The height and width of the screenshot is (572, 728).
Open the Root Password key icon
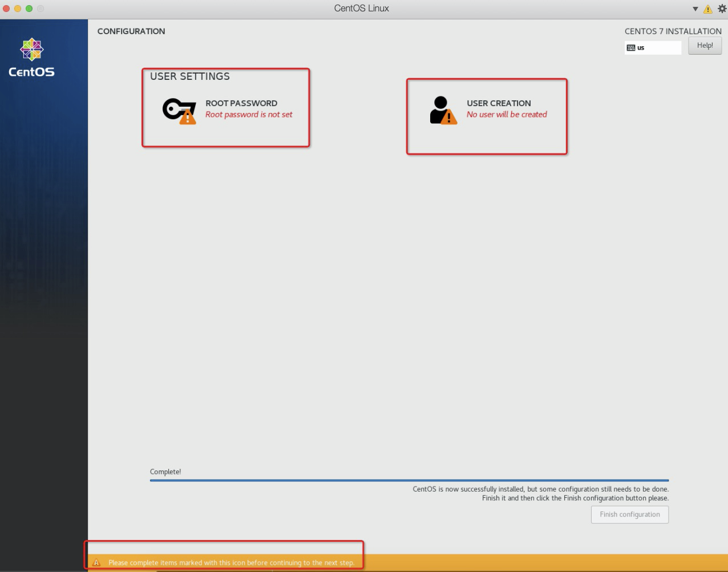(x=179, y=111)
